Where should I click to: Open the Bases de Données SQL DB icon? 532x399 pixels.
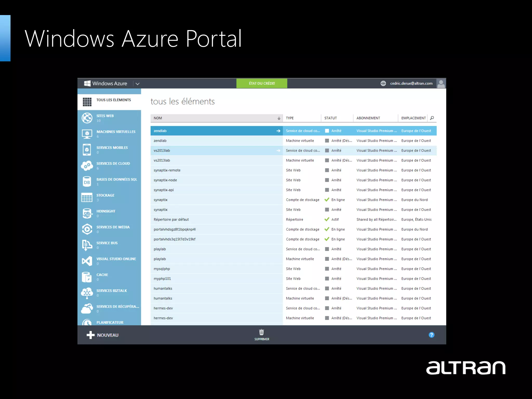click(x=87, y=182)
